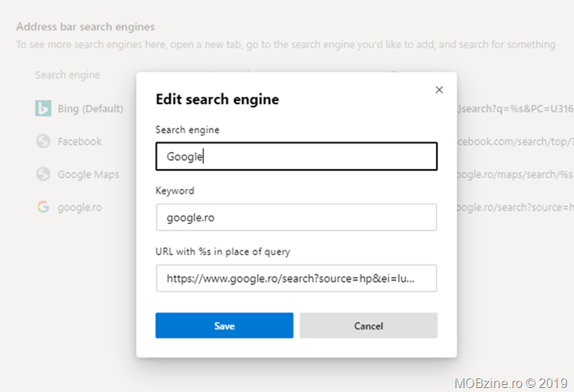
Task: Click the Search engine column header
Action: coord(67,75)
